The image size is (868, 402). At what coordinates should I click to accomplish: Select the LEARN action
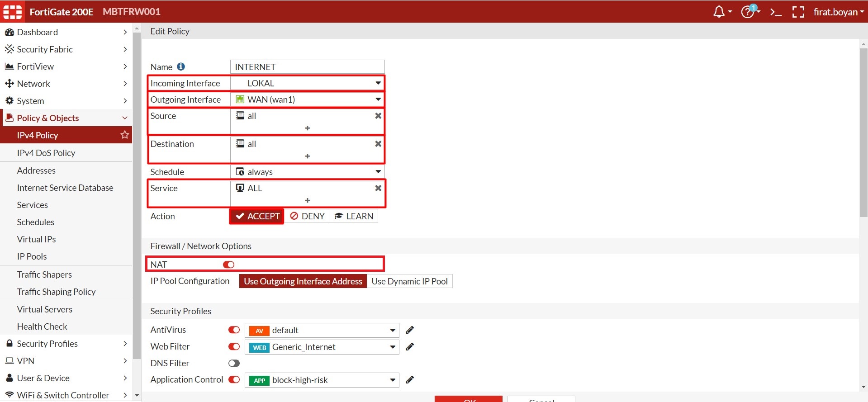click(x=354, y=216)
